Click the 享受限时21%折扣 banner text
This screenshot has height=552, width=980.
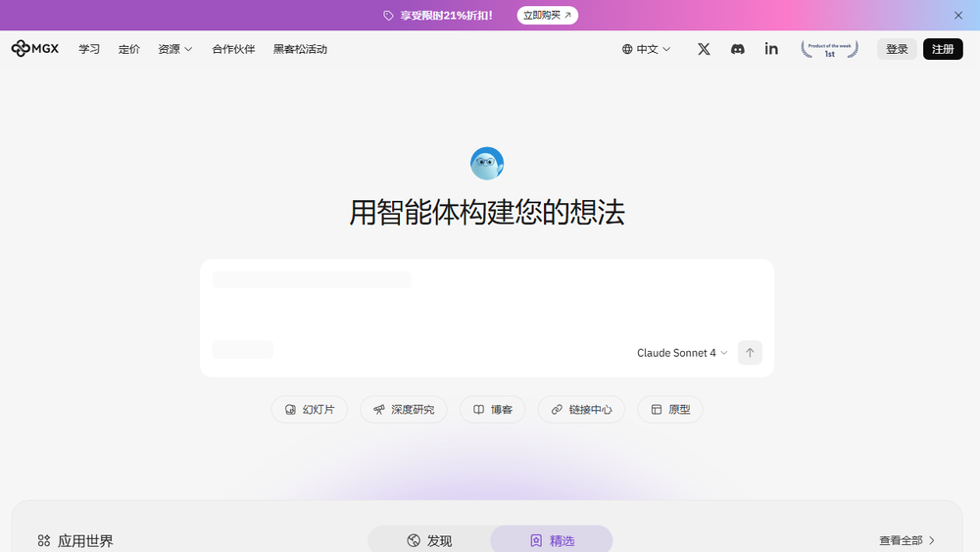point(446,16)
